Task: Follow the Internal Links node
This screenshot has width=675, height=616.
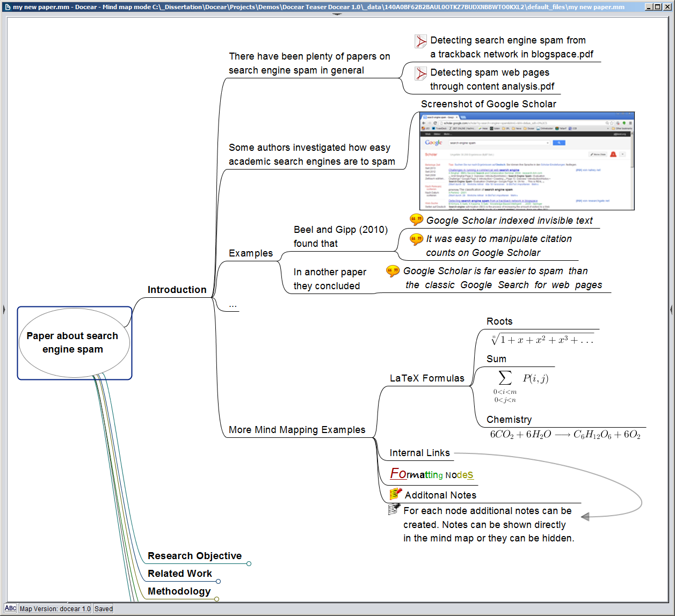Action: 419,453
